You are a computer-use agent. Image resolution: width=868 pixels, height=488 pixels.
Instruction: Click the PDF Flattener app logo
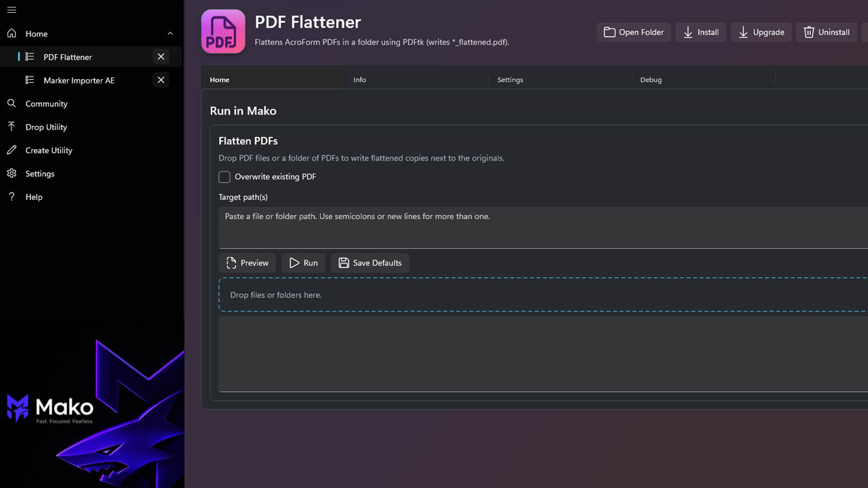tap(223, 31)
